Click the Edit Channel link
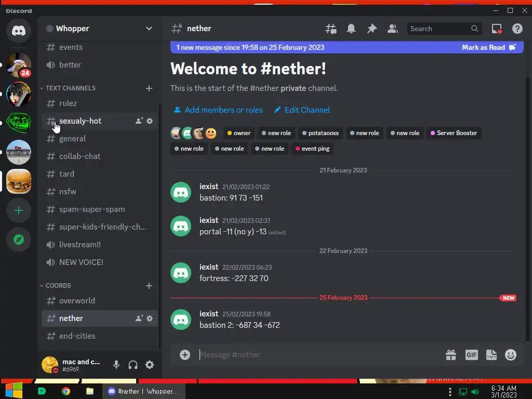 pos(302,110)
